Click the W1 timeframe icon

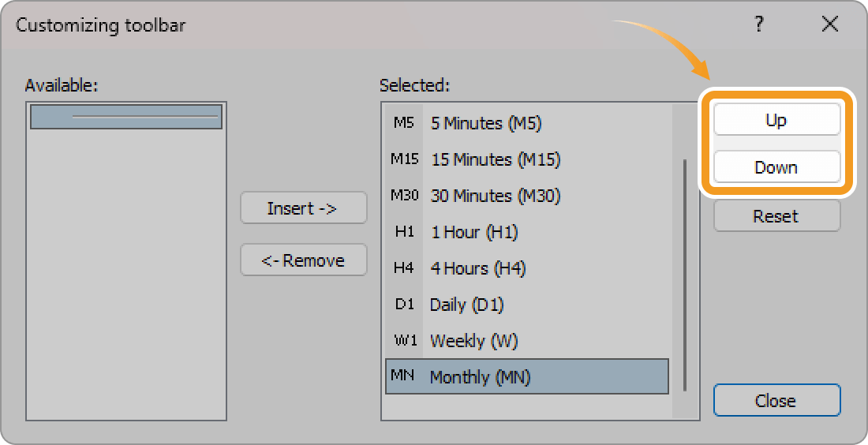pos(406,340)
